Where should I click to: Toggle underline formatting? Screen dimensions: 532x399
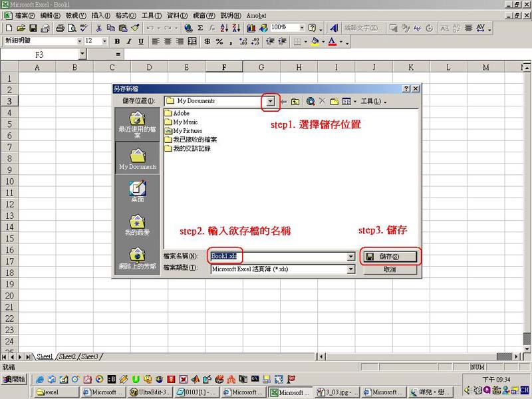[140, 41]
